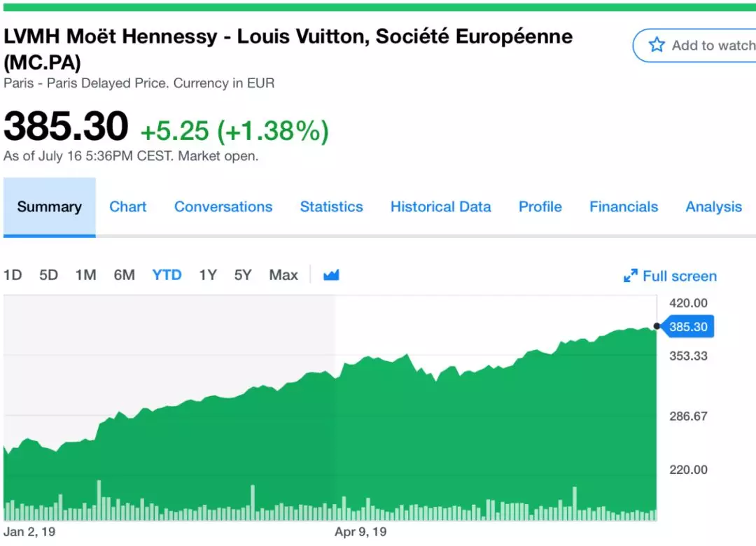The width and height of the screenshot is (756, 546).
Task: Switch the chart type with the area-chart icon
Action: click(x=331, y=275)
